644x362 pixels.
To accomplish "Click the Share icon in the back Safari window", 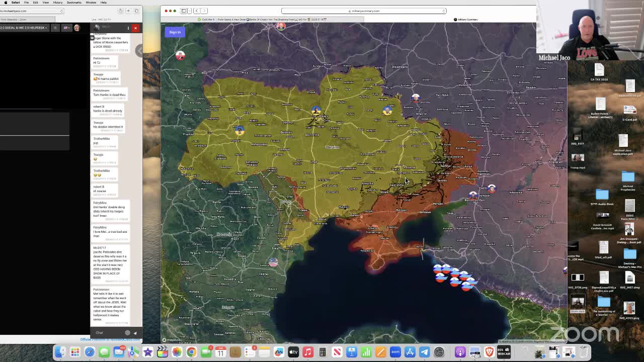I will tap(120, 11).
